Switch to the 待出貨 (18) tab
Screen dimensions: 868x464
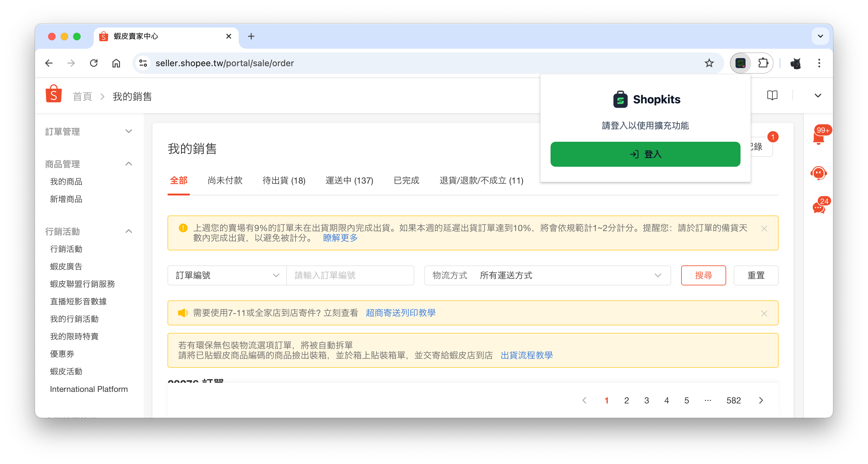pyautogui.click(x=284, y=180)
